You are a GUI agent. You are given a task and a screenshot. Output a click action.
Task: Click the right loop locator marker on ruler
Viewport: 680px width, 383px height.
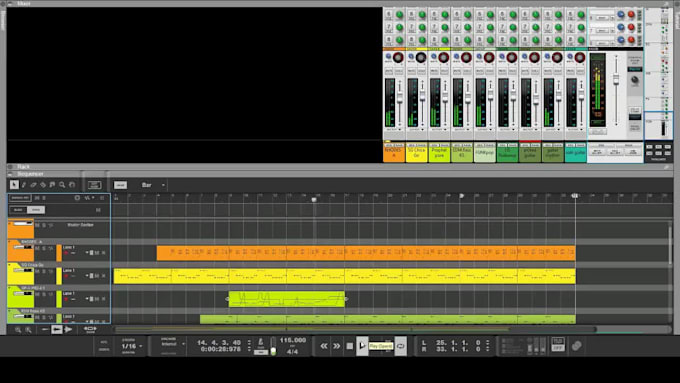coord(575,196)
